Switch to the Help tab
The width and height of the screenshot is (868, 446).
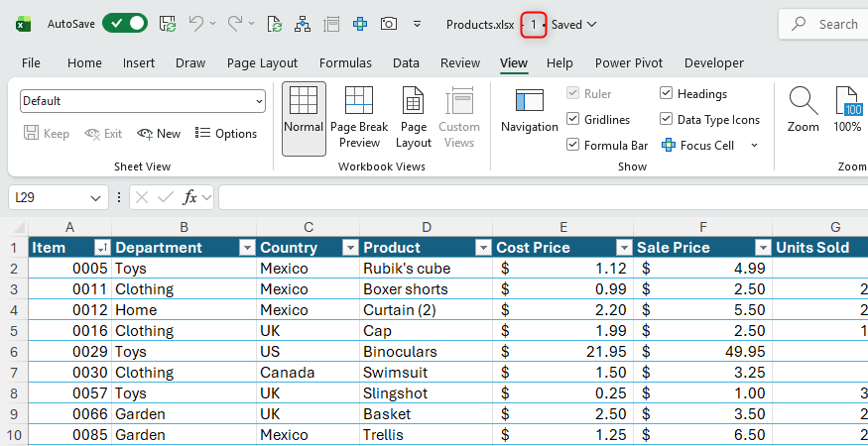pos(559,63)
